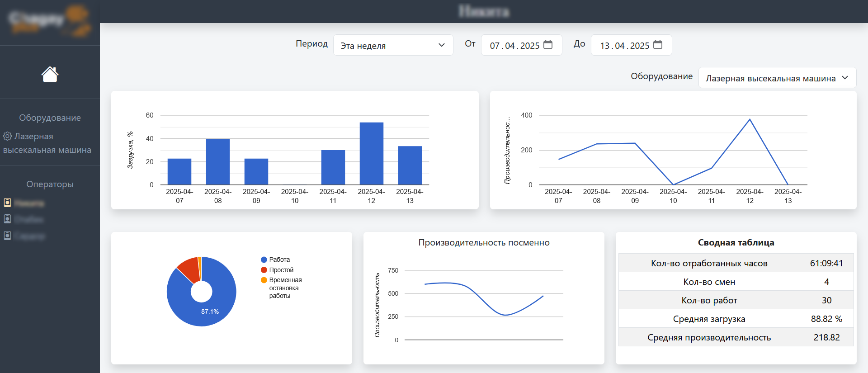868x373 pixels.
Task: Click the Кол-во работ value 30
Action: pyautogui.click(x=826, y=300)
